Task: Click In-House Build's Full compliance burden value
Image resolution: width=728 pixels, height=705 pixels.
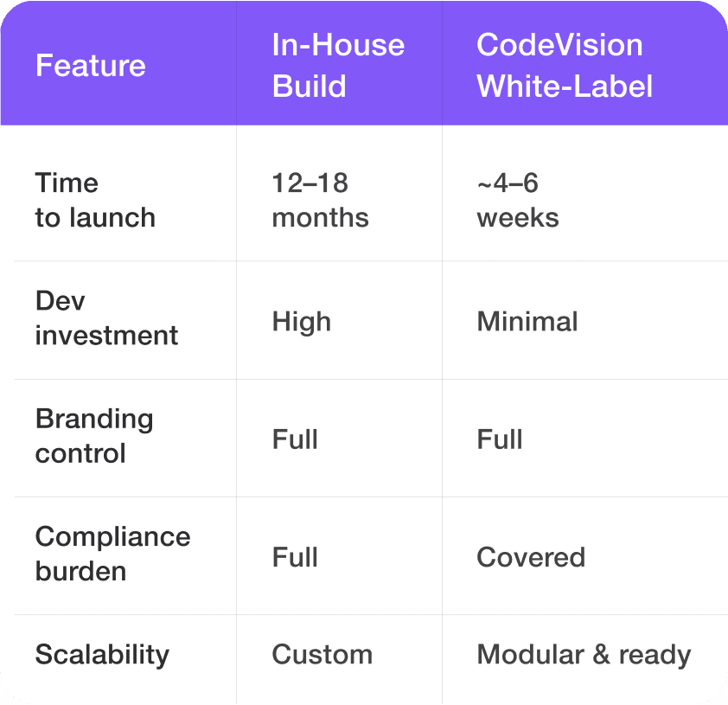Action: point(296,557)
